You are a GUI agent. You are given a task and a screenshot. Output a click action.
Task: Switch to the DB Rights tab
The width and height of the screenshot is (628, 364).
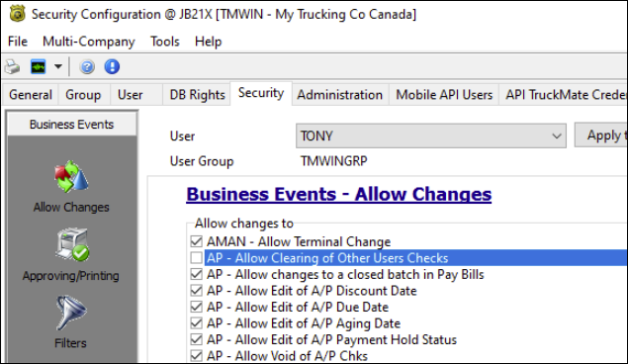point(197,95)
